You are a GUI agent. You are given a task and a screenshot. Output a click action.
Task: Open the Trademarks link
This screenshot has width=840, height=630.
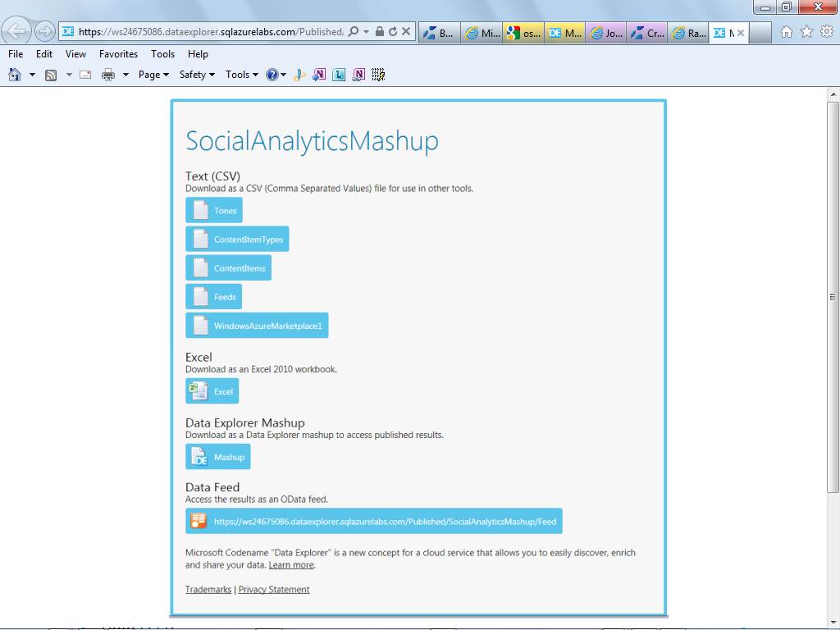point(208,590)
